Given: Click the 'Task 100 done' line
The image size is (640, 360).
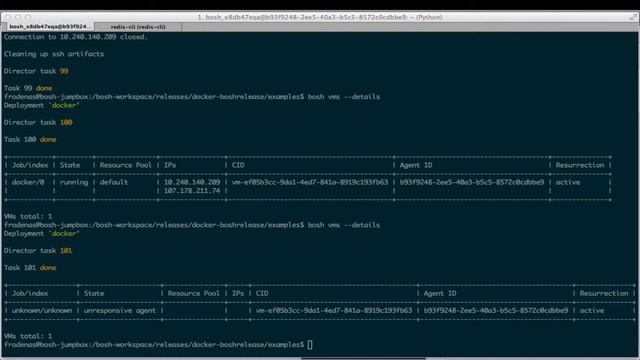Looking at the screenshot, I should (30, 140).
